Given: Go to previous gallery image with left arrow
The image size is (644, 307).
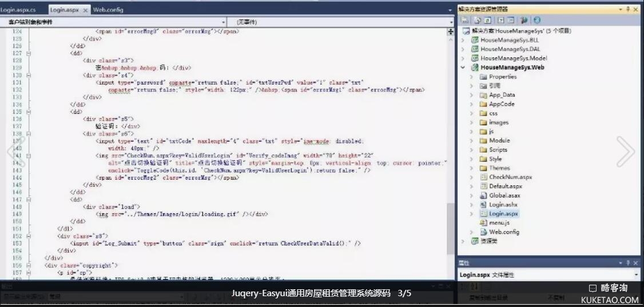Looking at the screenshot, I should 17,151.
